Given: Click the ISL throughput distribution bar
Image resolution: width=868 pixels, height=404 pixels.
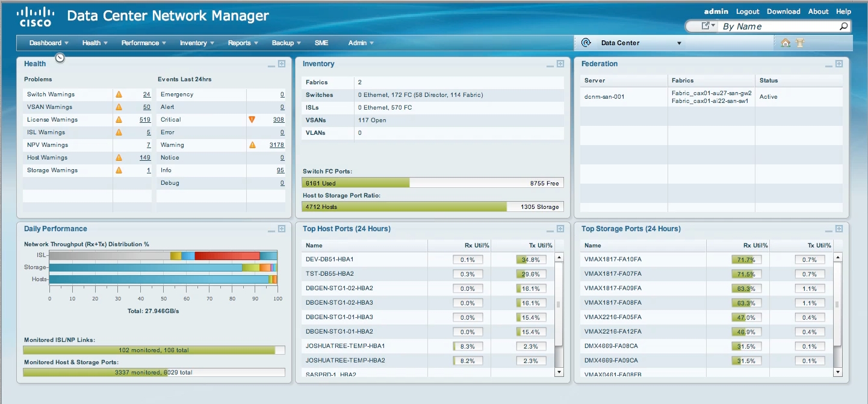Looking at the screenshot, I should (x=163, y=256).
